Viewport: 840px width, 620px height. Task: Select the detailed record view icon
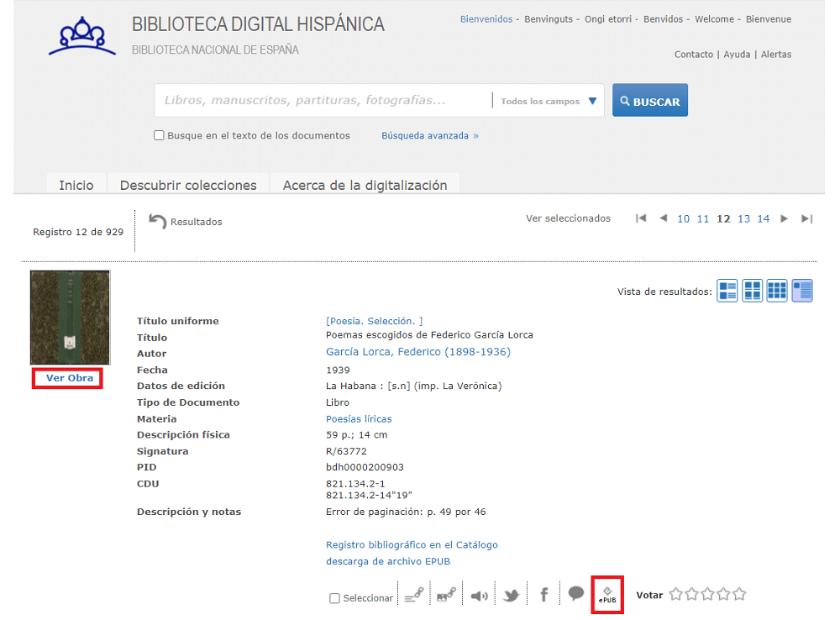[x=802, y=291]
